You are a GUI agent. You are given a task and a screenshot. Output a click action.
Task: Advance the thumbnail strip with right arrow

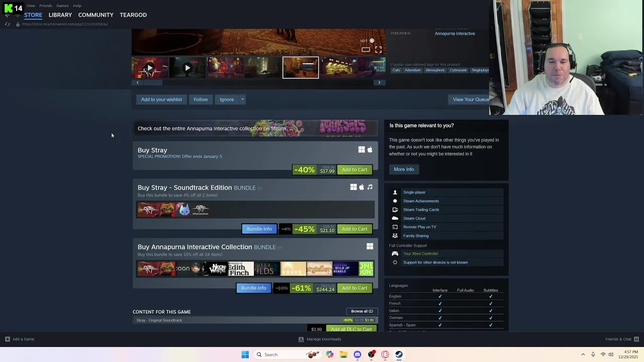pyautogui.click(x=379, y=82)
